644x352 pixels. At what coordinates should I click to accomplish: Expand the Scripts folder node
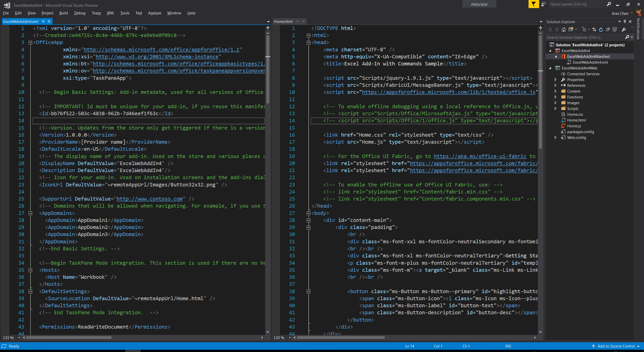(555, 108)
